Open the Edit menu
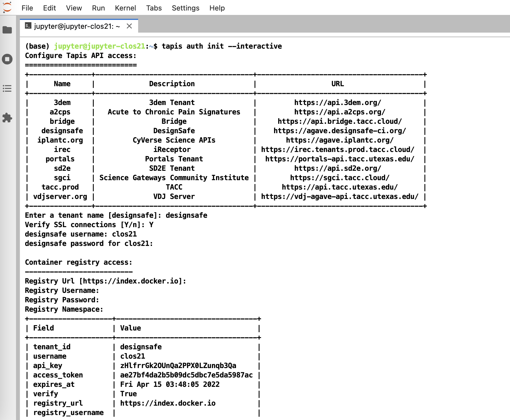 point(49,8)
